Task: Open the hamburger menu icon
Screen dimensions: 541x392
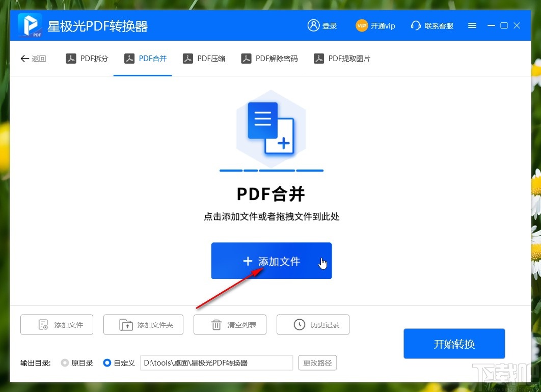Action: click(472, 25)
